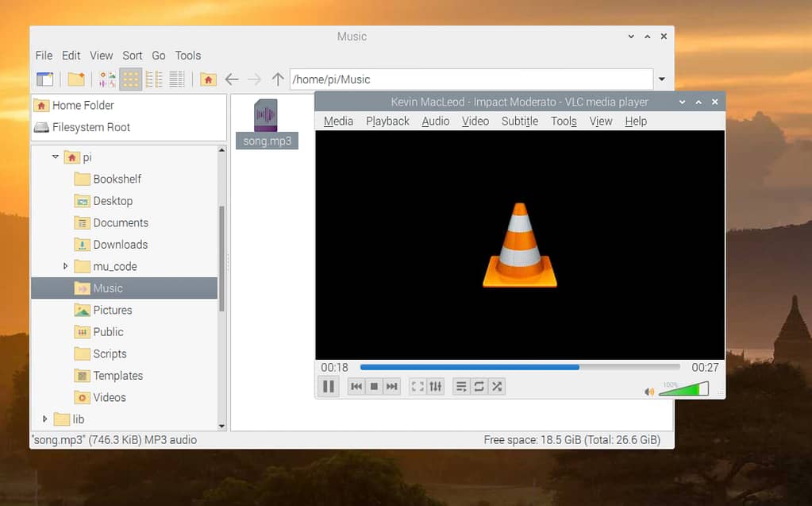This screenshot has width=812, height=506.
Task: Skip to previous track in VLC
Action: 356,387
